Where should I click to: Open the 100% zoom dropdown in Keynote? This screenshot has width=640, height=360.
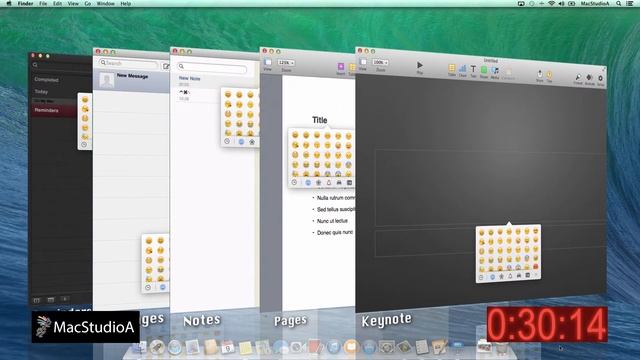380,62
